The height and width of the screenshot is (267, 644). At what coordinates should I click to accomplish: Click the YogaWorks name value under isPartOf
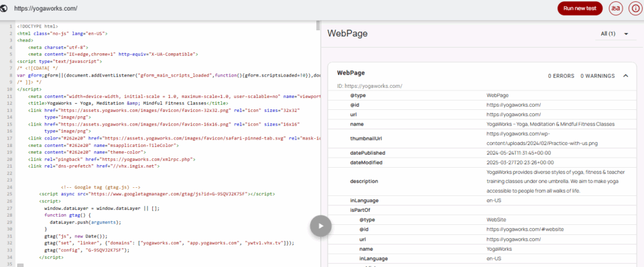(499, 249)
